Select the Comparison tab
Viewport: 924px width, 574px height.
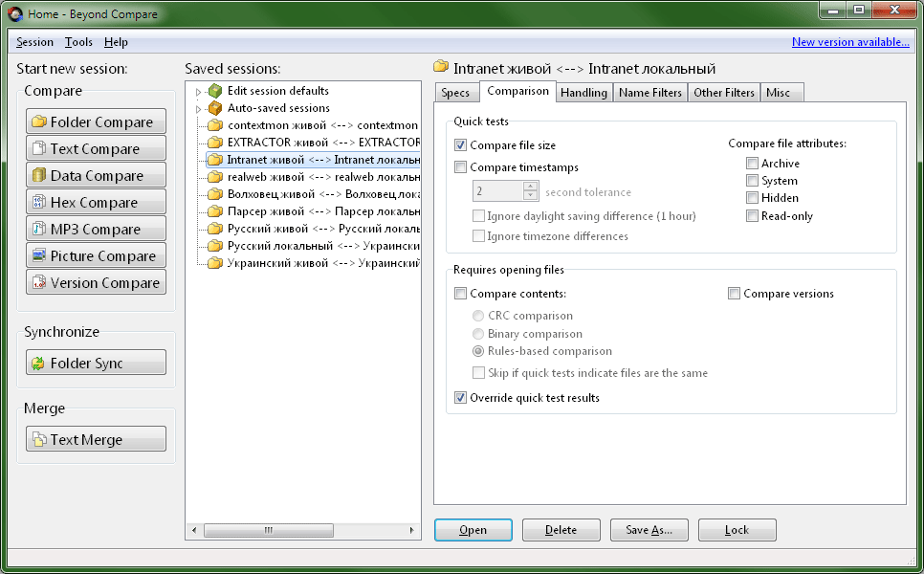point(518,91)
